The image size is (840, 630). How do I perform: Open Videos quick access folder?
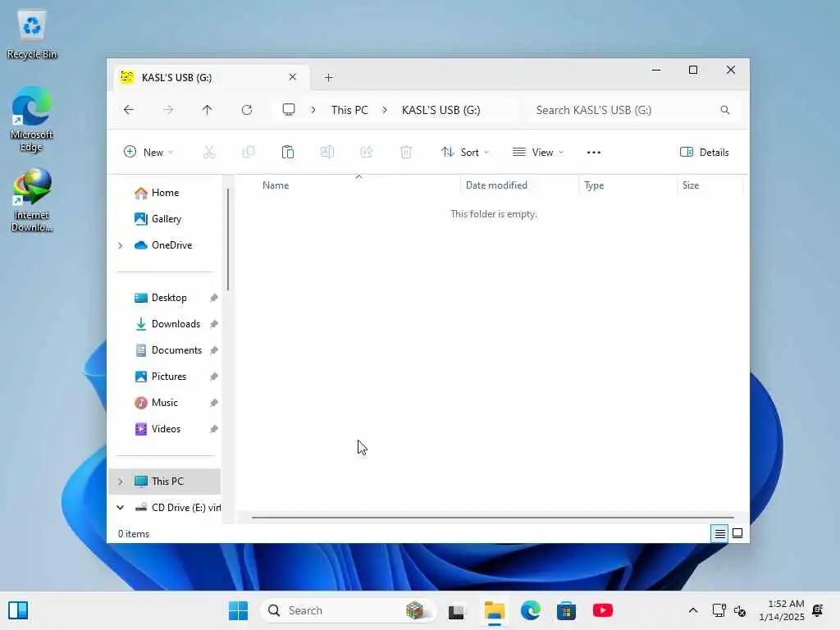tap(166, 429)
